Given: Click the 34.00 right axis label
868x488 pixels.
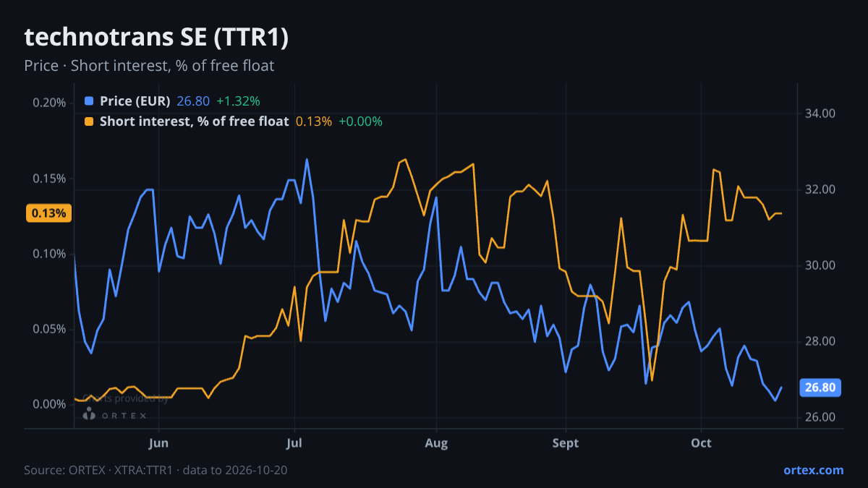Looking at the screenshot, I should [x=820, y=114].
